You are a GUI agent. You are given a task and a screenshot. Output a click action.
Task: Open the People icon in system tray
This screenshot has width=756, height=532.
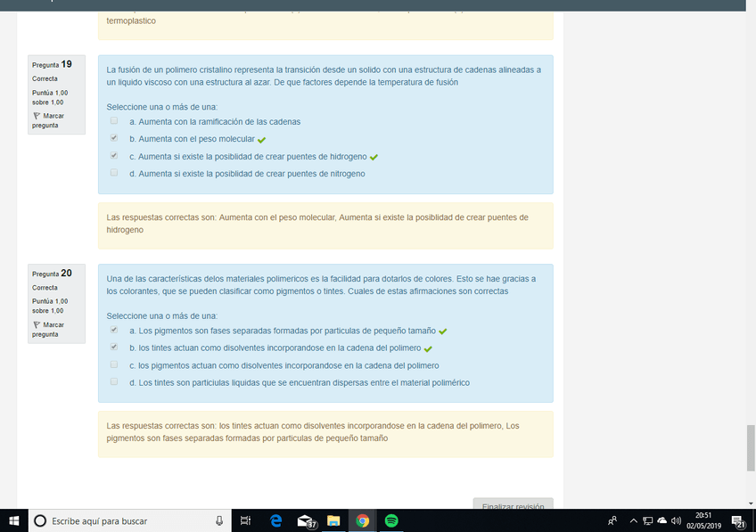[612, 521]
